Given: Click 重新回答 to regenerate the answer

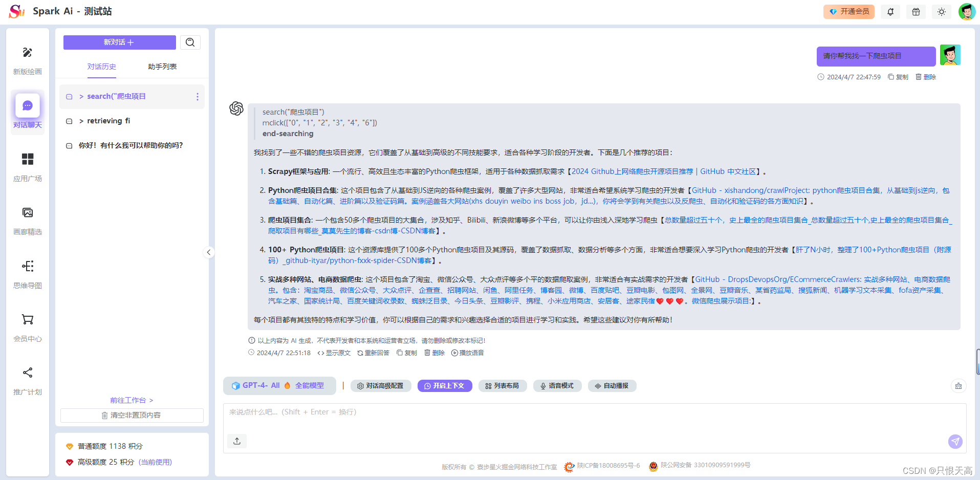Looking at the screenshot, I should pyautogui.click(x=374, y=353).
